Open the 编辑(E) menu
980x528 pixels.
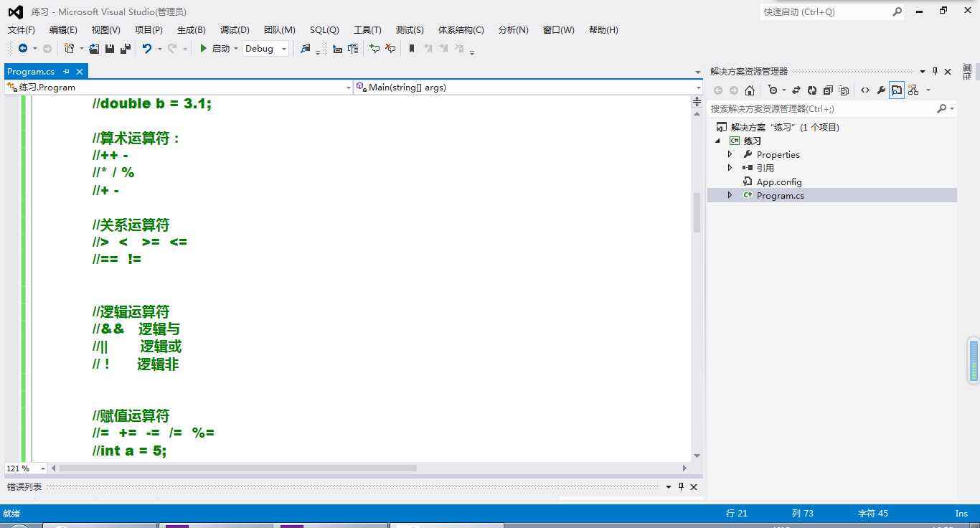pos(63,29)
